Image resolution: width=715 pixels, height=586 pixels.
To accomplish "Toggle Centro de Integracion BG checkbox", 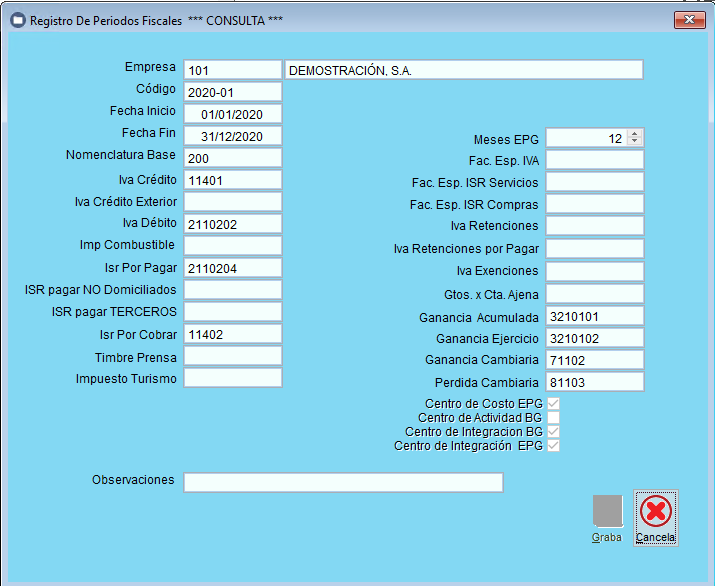I will 553,432.
